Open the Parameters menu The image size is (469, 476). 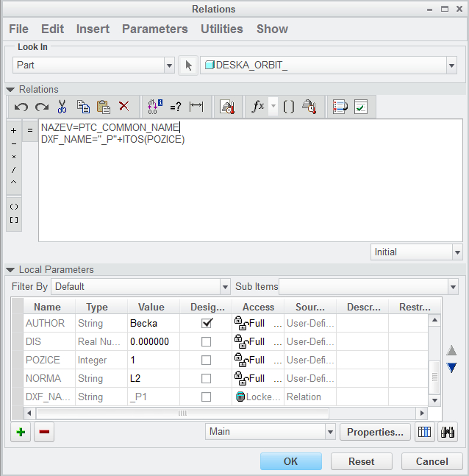[154, 29]
